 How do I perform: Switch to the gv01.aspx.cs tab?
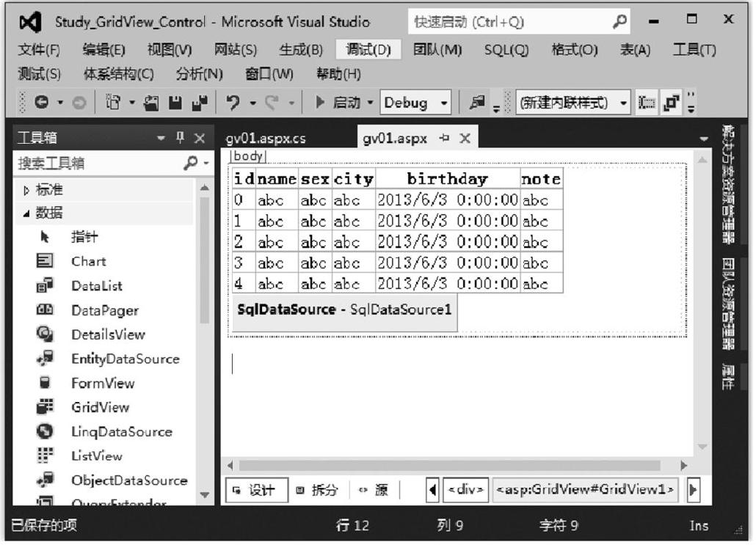coord(266,139)
